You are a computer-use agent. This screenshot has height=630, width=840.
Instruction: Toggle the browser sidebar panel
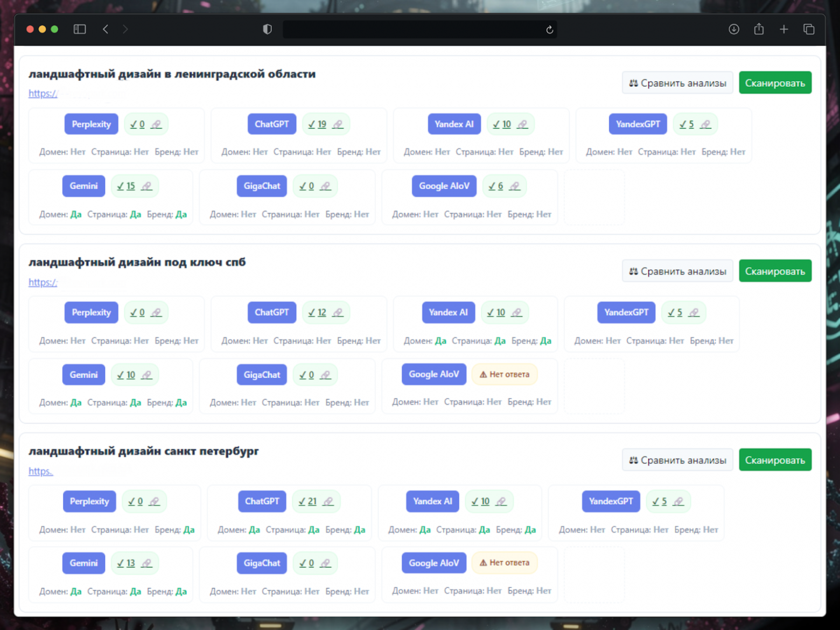tap(80, 29)
